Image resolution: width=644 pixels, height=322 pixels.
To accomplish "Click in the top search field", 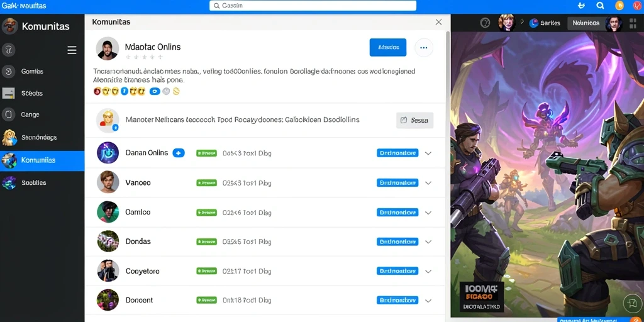I will (x=313, y=5).
